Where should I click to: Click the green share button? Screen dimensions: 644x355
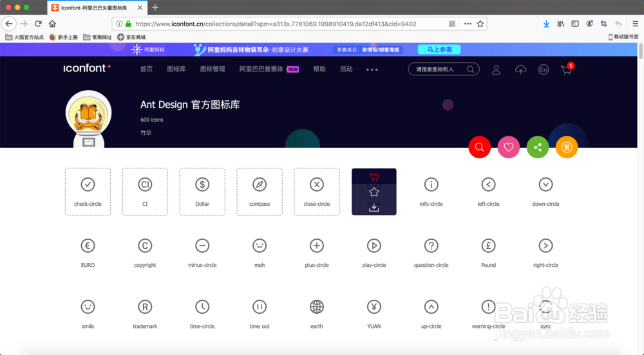538,147
